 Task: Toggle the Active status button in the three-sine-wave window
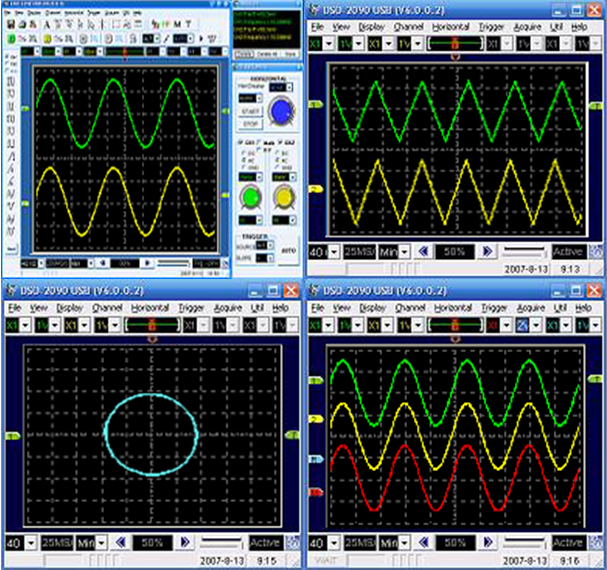pyautogui.click(x=567, y=543)
